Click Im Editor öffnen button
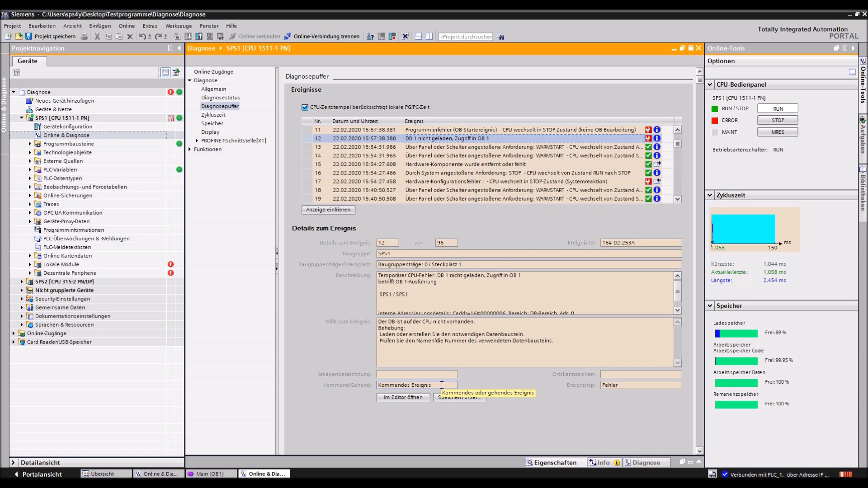The width and height of the screenshot is (868, 488). pos(403,397)
